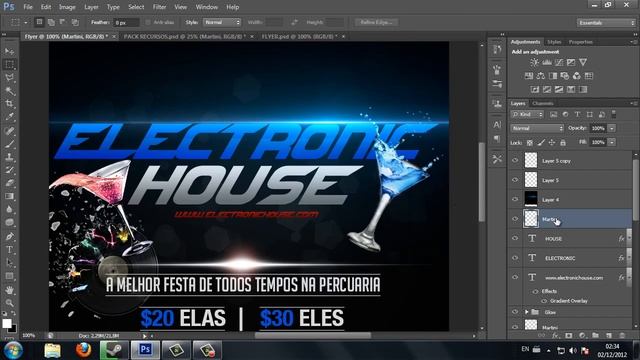The image size is (640, 360).
Task: Click the Feather input field
Action: point(127,23)
